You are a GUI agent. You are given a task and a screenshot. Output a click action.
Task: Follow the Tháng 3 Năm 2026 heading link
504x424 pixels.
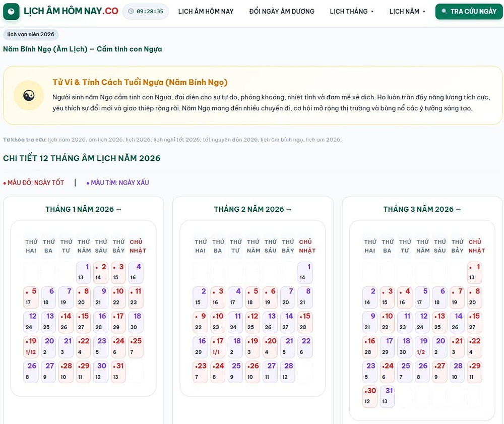(x=422, y=209)
